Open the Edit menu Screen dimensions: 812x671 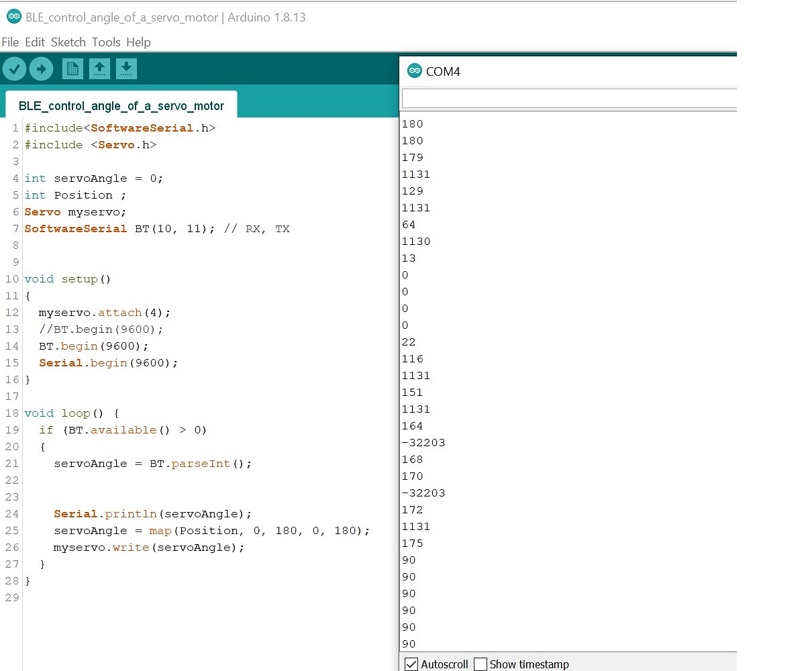34,42
